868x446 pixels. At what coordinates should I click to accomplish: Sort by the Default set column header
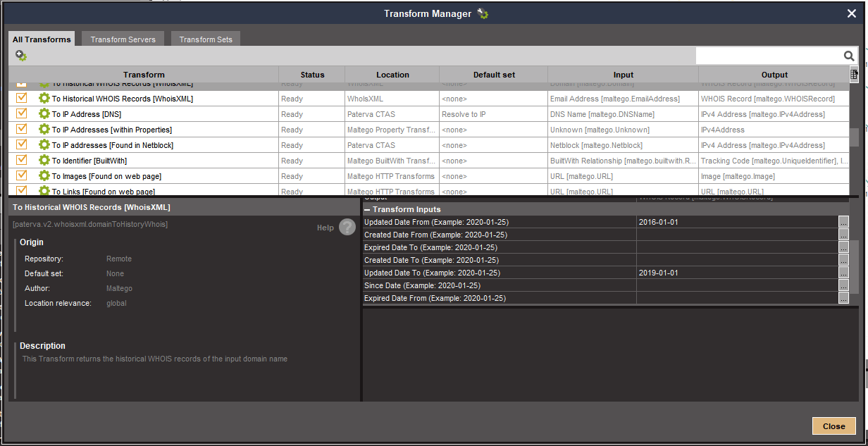tap(494, 75)
